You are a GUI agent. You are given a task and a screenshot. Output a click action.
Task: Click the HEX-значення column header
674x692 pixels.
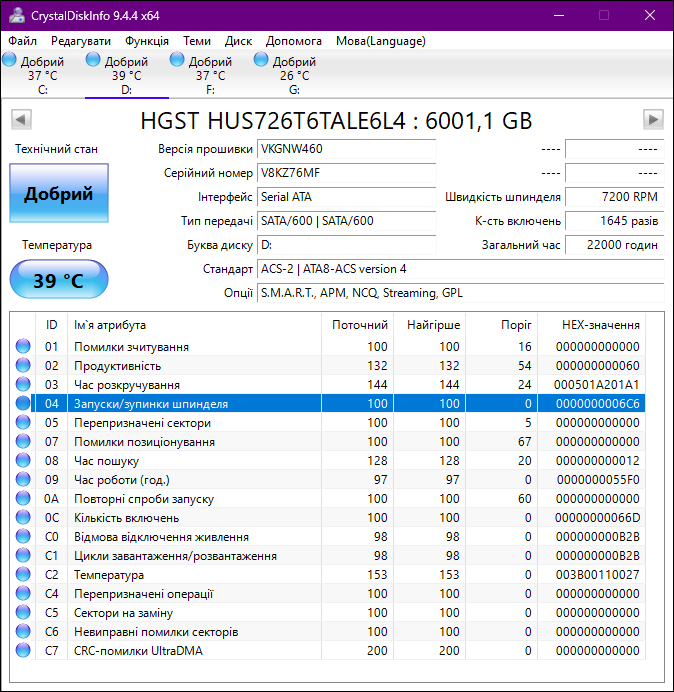click(x=591, y=325)
